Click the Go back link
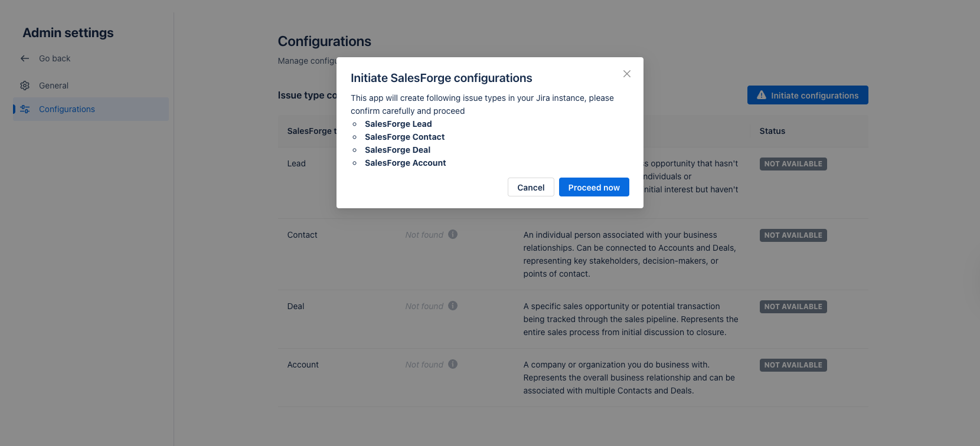 54,58
